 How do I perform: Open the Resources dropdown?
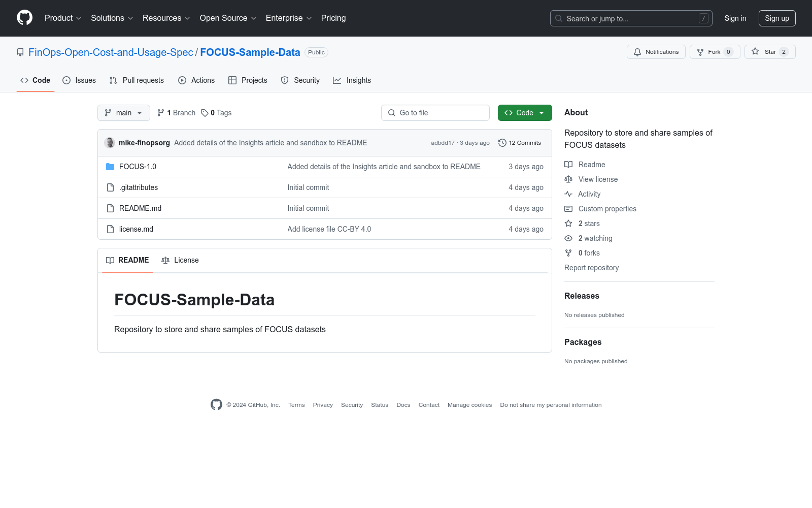point(166,18)
